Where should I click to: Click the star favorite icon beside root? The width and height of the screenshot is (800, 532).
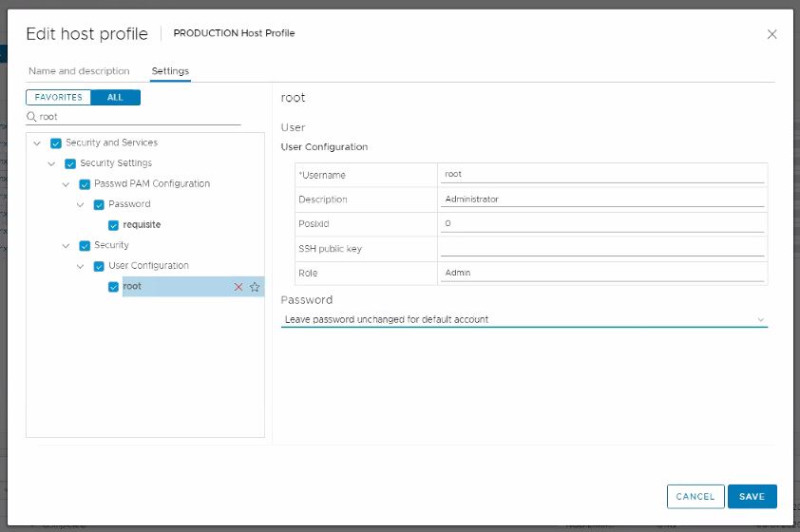point(255,287)
